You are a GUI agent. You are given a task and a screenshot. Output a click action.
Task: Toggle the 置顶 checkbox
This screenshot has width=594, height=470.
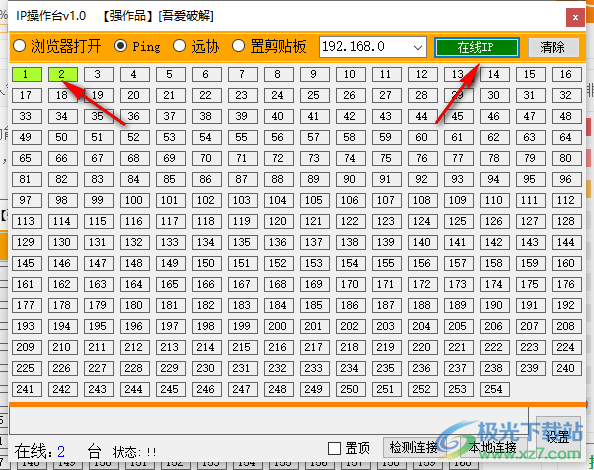coord(349,448)
